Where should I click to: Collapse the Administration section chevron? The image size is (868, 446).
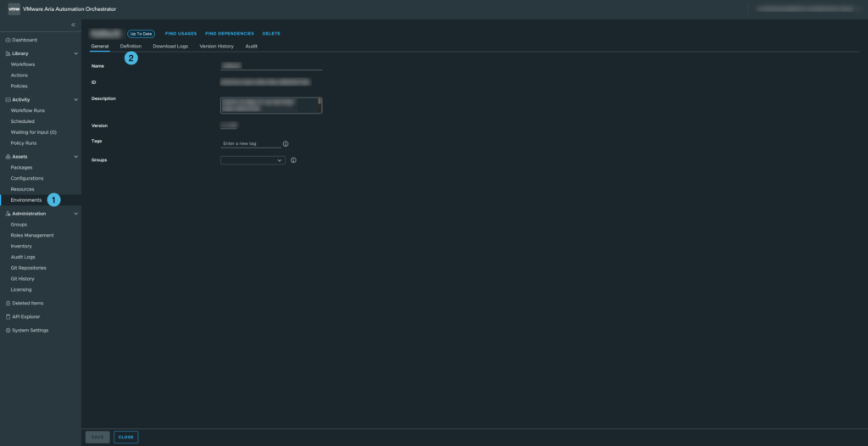(75, 214)
